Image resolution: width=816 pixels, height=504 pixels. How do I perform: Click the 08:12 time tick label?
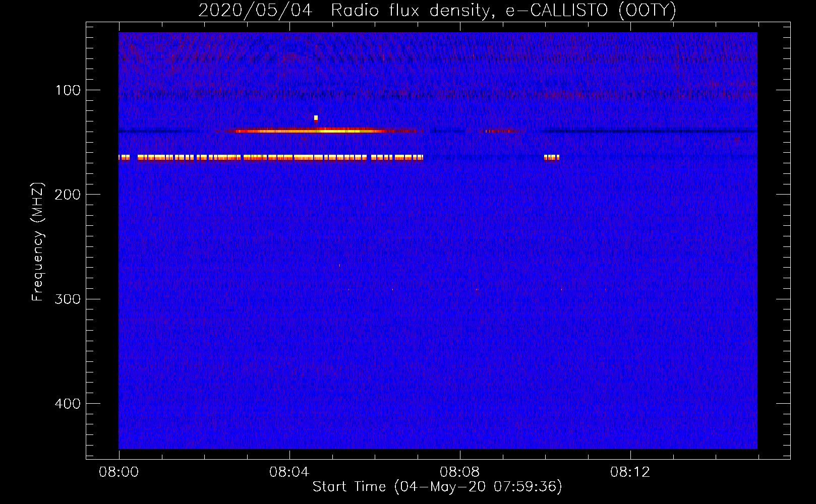click(630, 472)
